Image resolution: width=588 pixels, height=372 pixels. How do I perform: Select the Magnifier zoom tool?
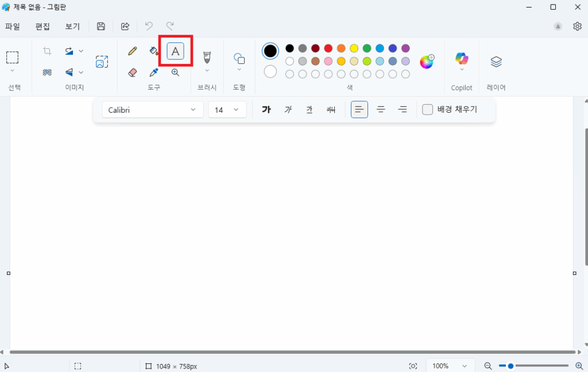[175, 72]
